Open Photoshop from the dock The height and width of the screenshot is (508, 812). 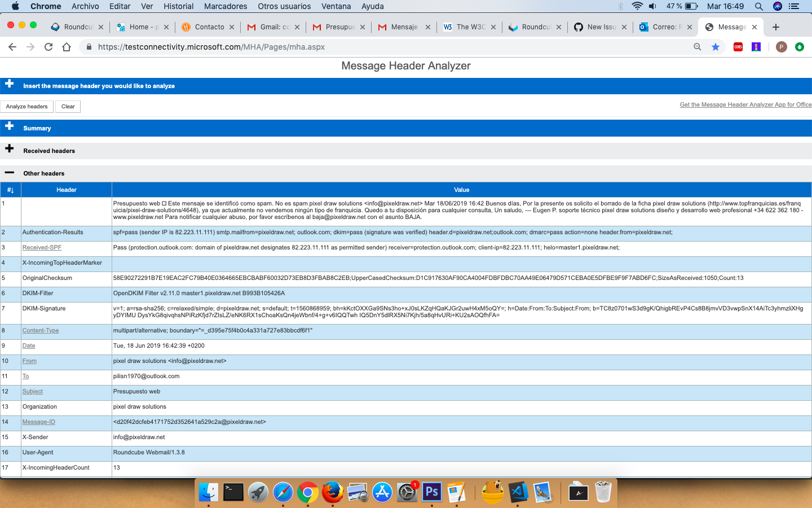tap(432, 492)
